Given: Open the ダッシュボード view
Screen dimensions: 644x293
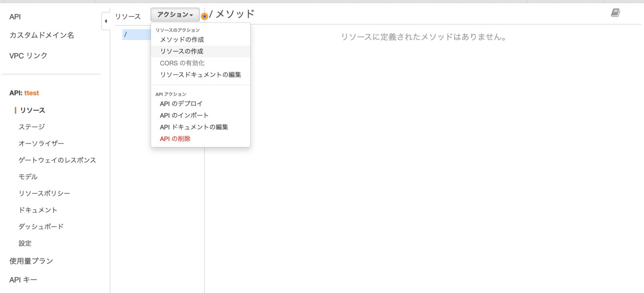Looking at the screenshot, I should pos(41,226).
